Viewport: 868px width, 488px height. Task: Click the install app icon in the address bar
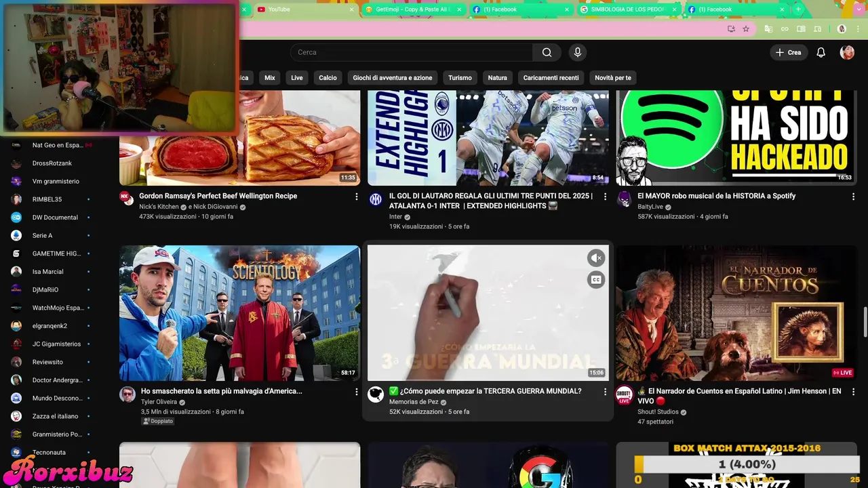(x=731, y=29)
